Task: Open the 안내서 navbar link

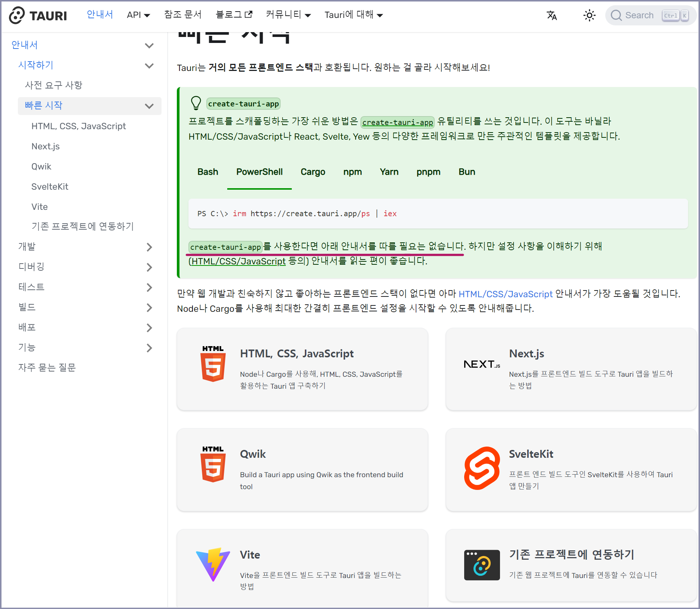Action: 100,15
